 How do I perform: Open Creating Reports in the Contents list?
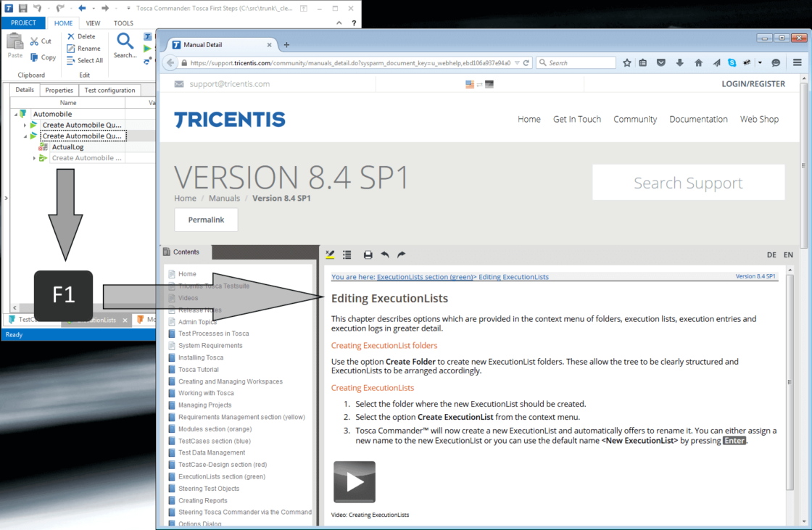tap(203, 500)
